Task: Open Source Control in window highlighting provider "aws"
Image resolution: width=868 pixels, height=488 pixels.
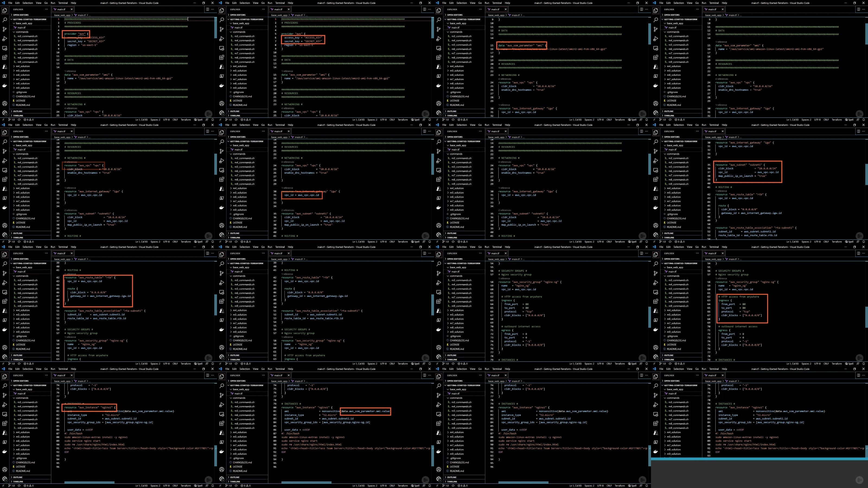Action: (5, 29)
